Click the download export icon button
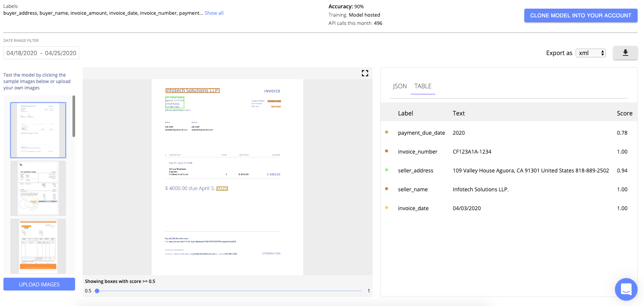644x306 pixels. 625,53
